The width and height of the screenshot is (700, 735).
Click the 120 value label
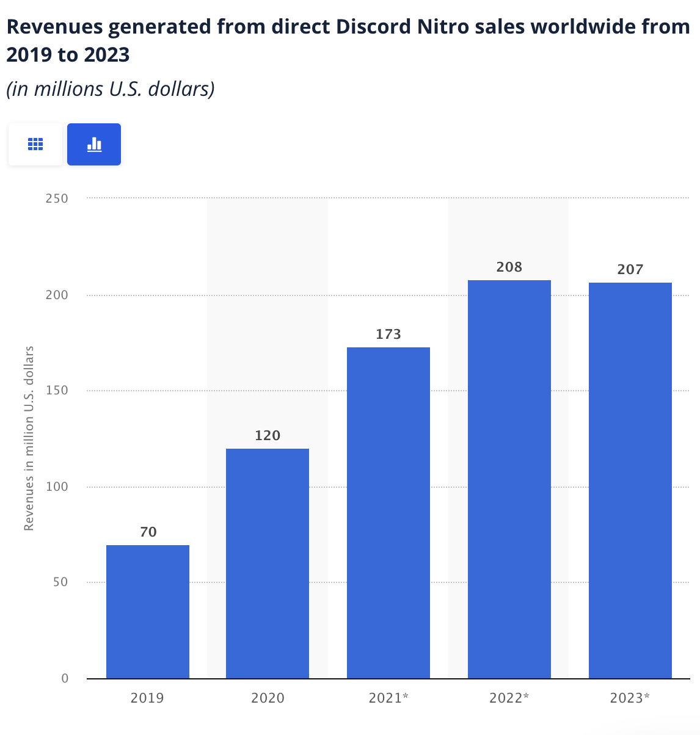[268, 435]
